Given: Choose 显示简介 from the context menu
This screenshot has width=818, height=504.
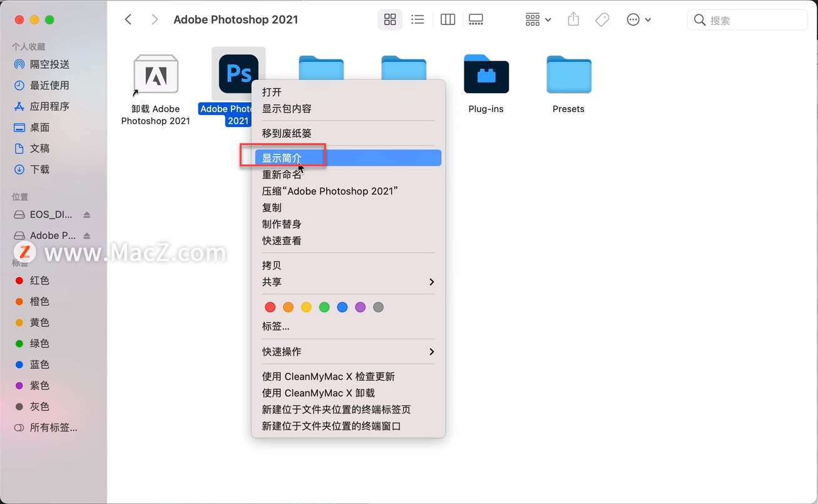Looking at the screenshot, I should click(x=348, y=158).
